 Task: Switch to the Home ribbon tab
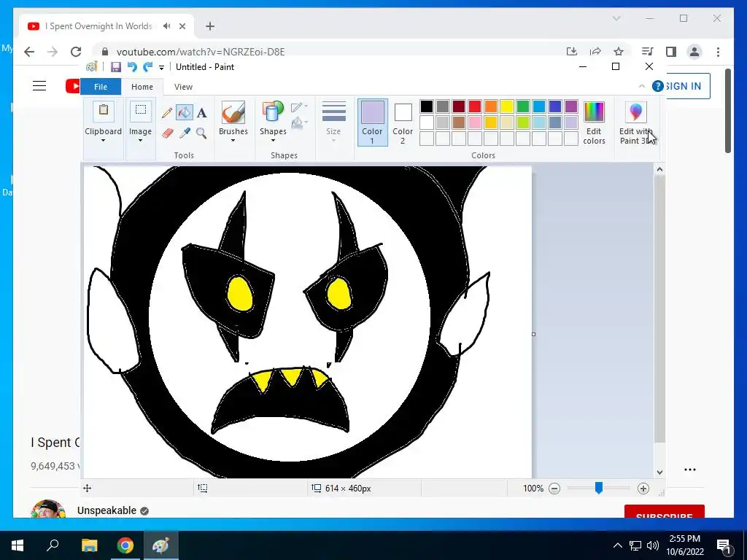coord(142,87)
